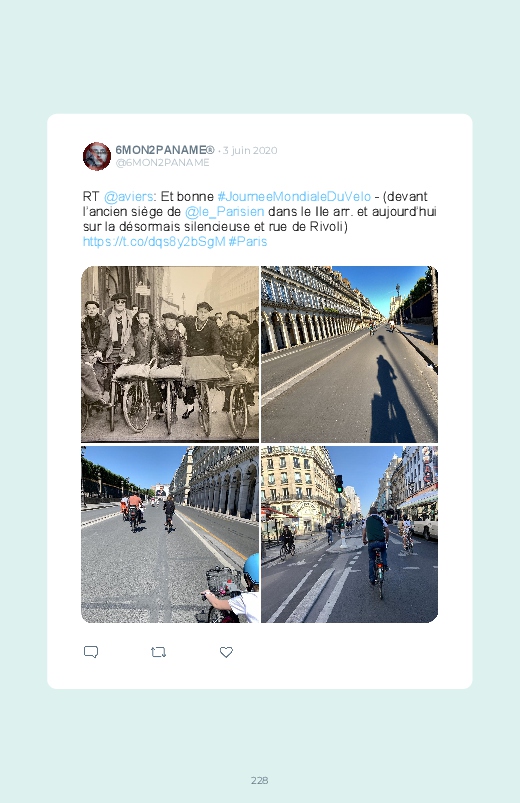Open the 6MON2PANAME profile avatar
The width and height of the screenshot is (520, 803).
click(97, 156)
